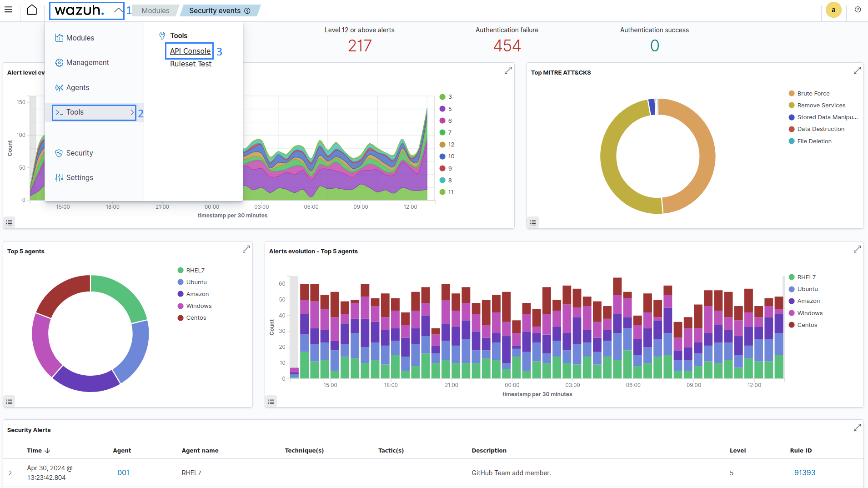Toggle RHEL7 in Alerts evolution legend

[802, 277]
